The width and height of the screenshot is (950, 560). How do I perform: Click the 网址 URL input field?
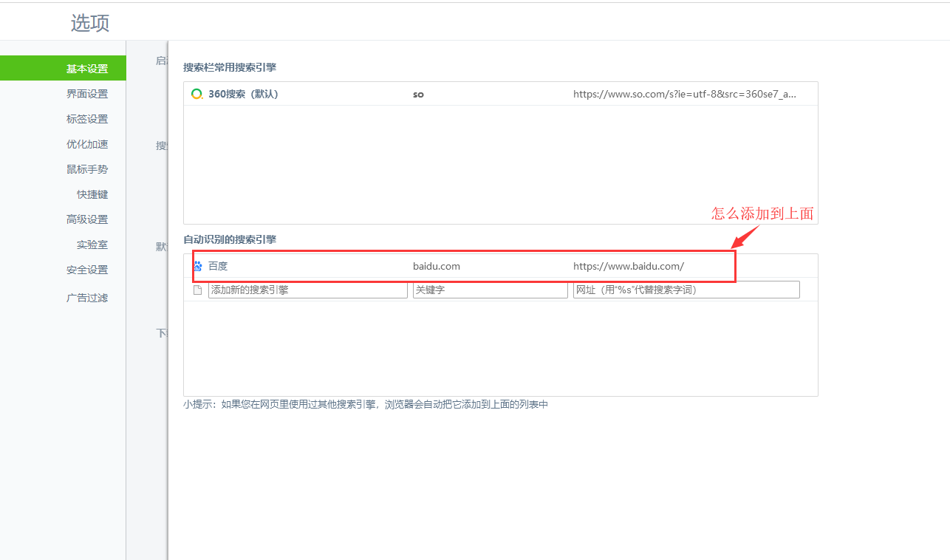[x=686, y=290]
